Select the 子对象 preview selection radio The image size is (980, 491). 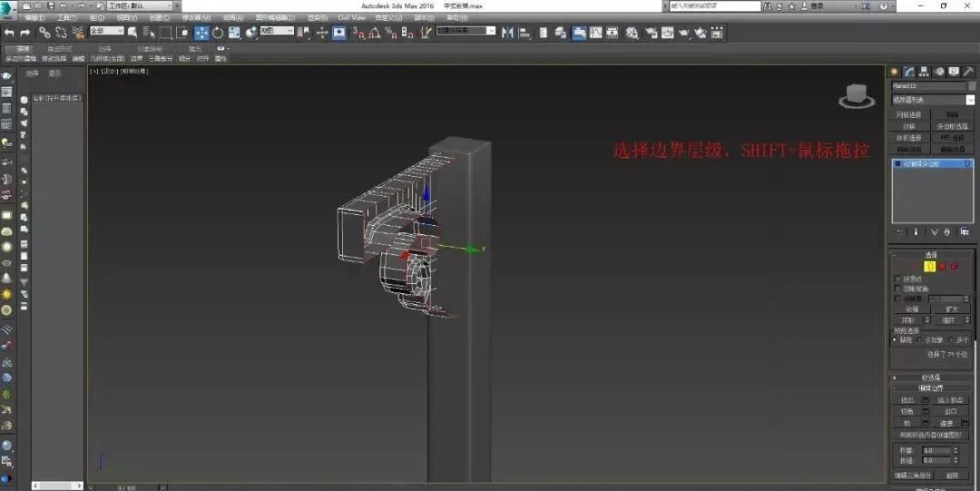click(x=920, y=340)
